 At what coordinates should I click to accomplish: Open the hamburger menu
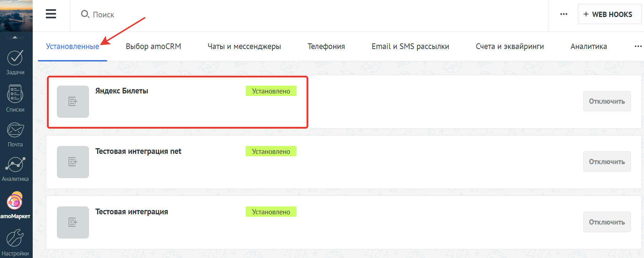pyautogui.click(x=51, y=14)
